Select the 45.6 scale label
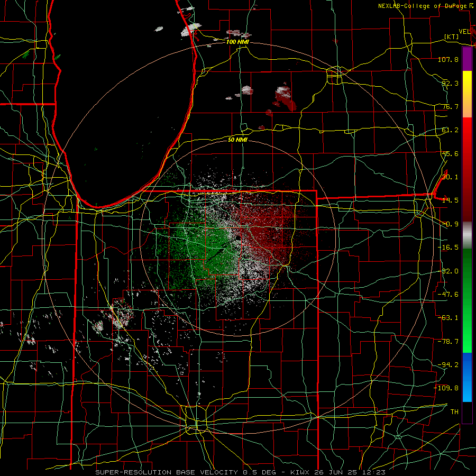 click(450, 153)
